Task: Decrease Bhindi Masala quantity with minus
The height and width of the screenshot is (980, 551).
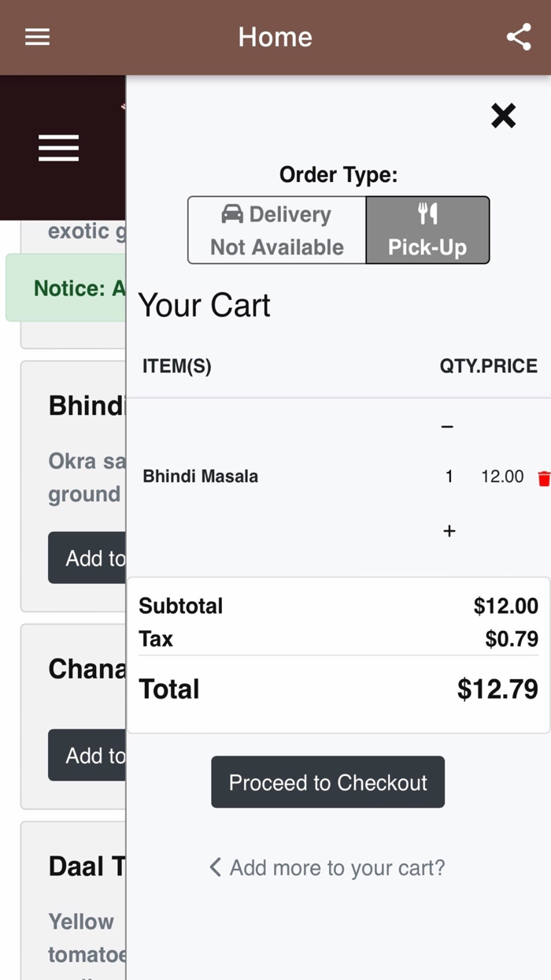Action: click(x=447, y=427)
